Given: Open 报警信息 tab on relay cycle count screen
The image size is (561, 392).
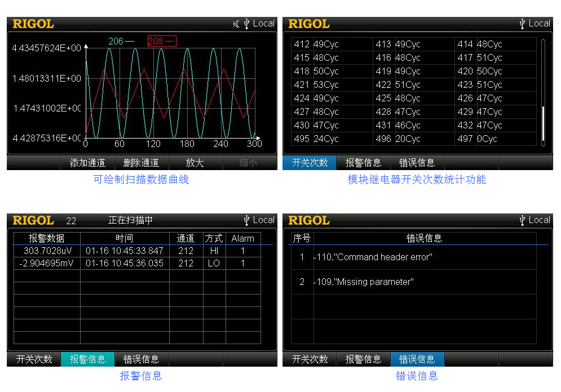Looking at the screenshot, I should (x=363, y=163).
